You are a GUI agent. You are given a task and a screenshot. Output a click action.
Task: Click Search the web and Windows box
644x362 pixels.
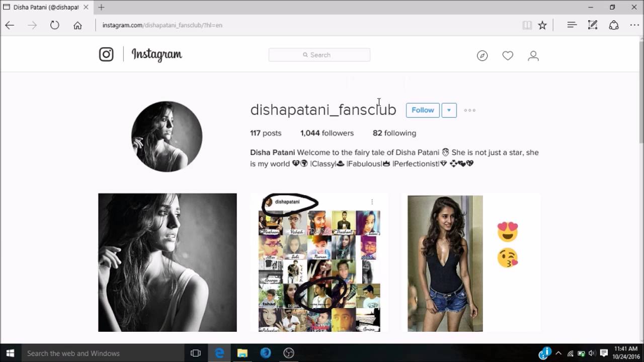pyautogui.click(x=103, y=353)
